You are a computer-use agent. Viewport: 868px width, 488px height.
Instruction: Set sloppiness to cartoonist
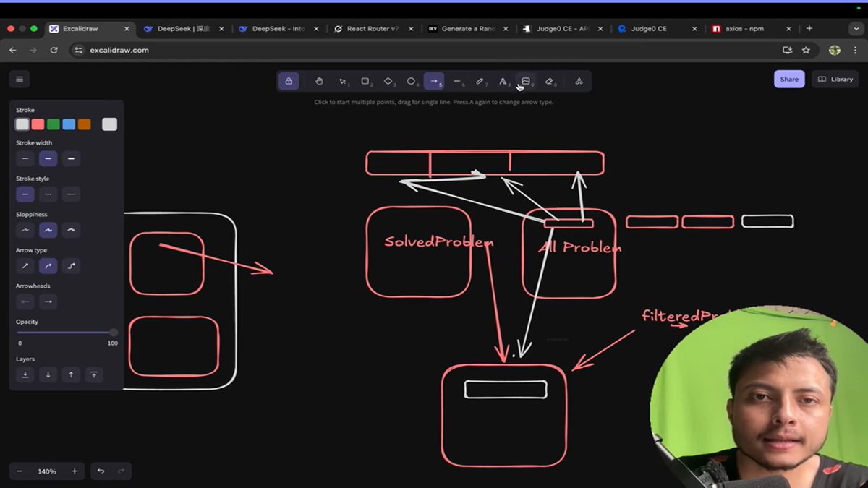pos(71,230)
